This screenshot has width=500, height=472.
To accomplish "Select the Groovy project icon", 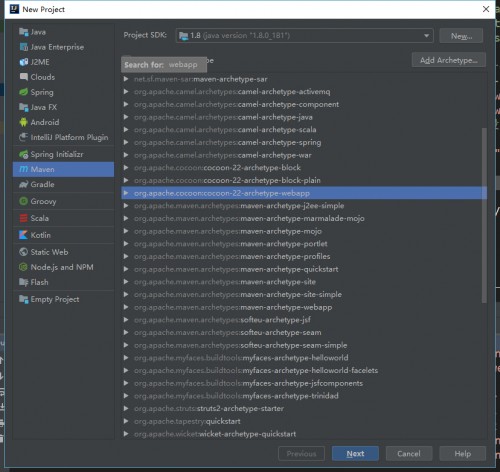I will 23,201.
